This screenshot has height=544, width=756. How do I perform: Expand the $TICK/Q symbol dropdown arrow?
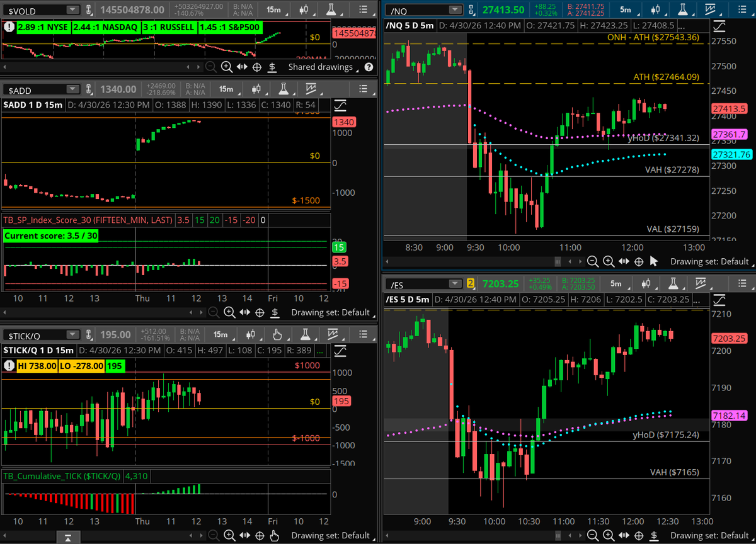click(x=74, y=334)
